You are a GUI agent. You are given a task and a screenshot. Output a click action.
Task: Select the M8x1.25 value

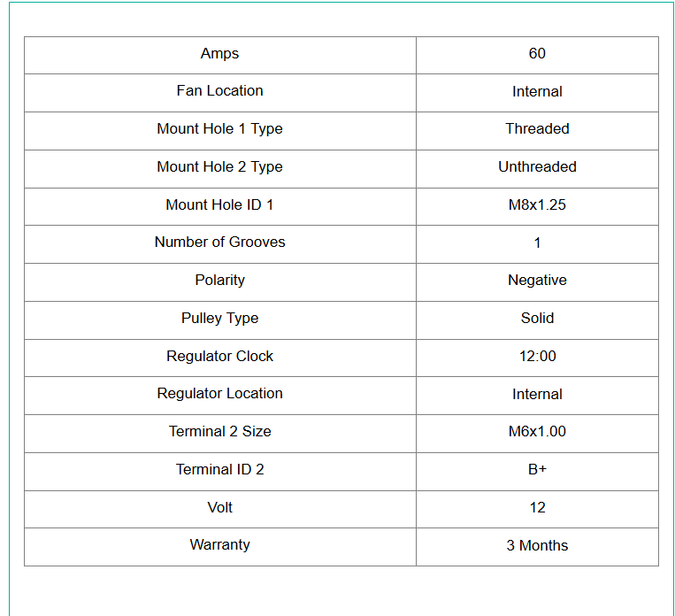(537, 205)
